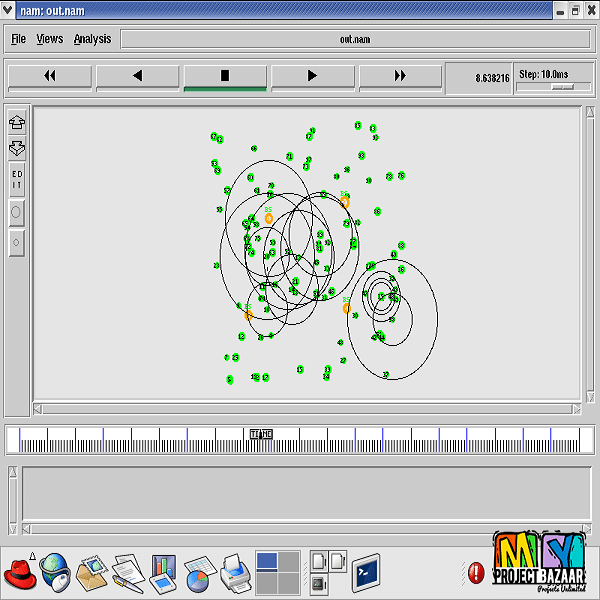Play the animation forward
Screen dimensions: 600x600
point(312,76)
